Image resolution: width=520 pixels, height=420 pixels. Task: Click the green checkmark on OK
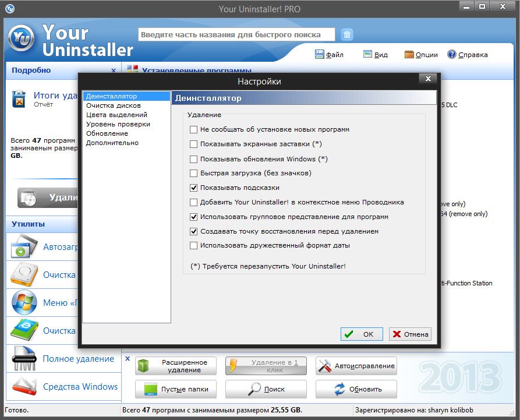(x=349, y=334)
